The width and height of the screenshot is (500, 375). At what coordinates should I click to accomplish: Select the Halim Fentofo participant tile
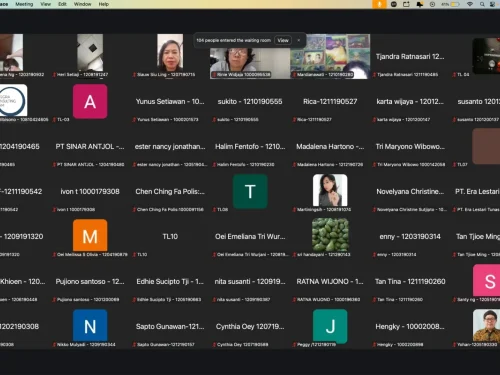pos(250,146)
